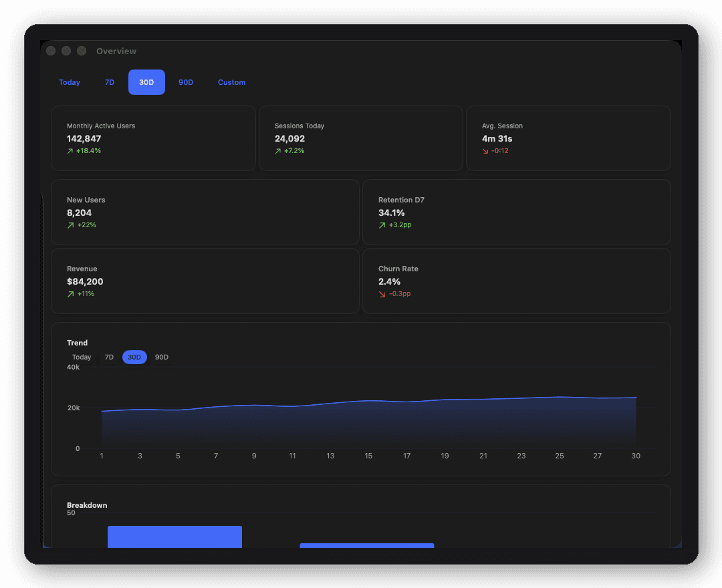Switch to the Today range tab
The image size is (722, 588).
70,82
